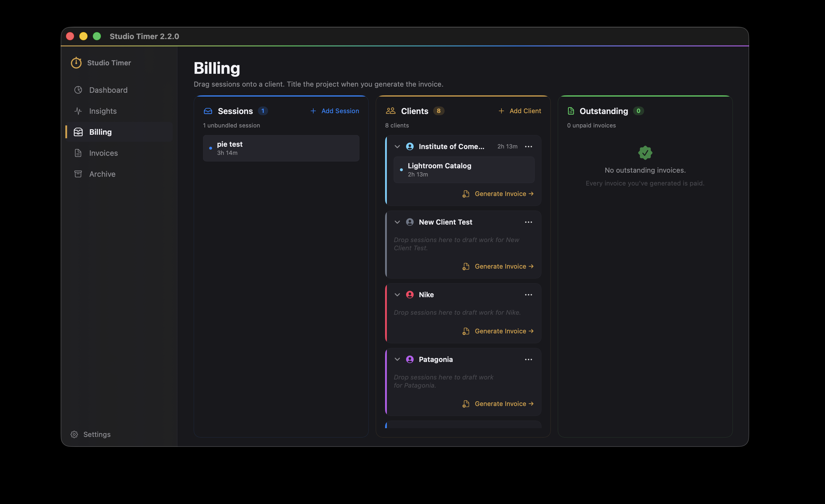Click the Billing inbox icon in sidebar

pos(78,132)
